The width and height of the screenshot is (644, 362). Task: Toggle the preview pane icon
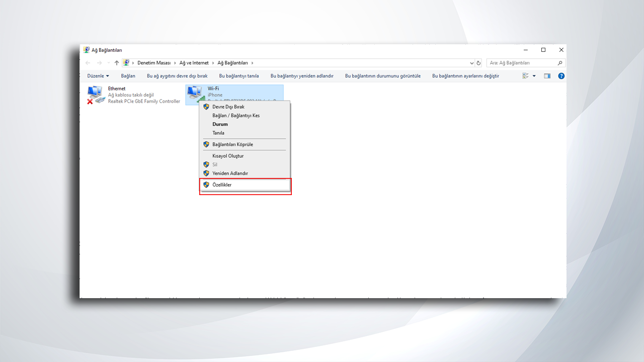(547, 76)
